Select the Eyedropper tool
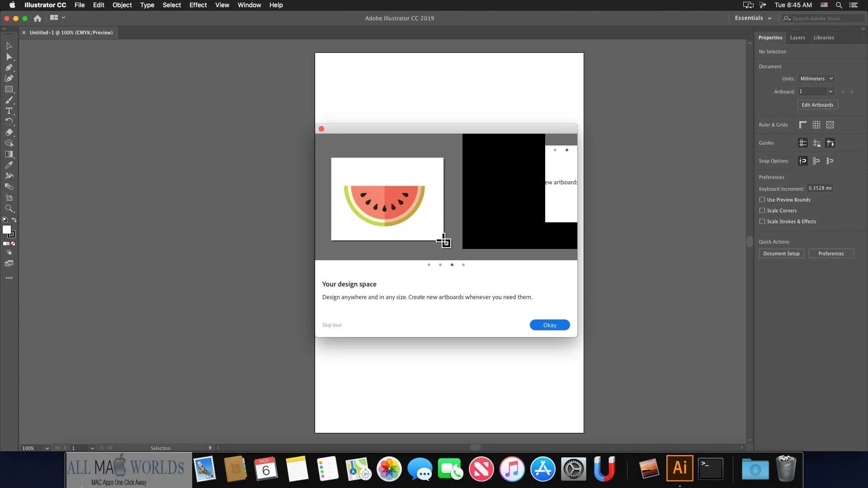 coord(9,165)
